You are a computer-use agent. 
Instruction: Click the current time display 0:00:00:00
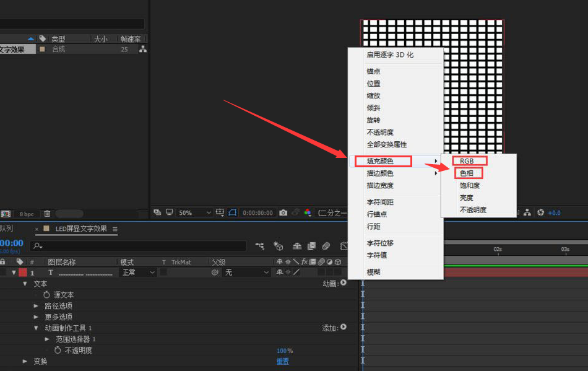pos(257,212)
